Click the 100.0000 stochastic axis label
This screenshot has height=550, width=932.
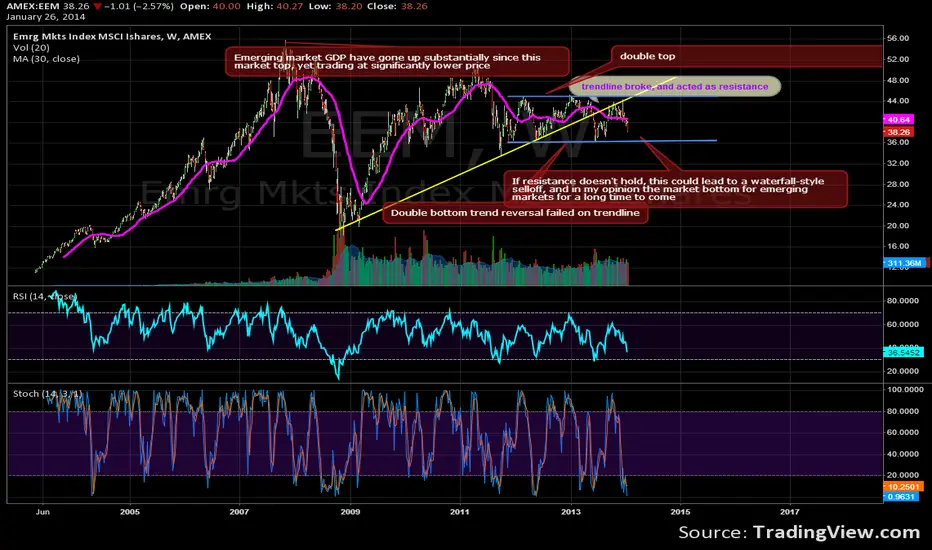click(905, 389)
